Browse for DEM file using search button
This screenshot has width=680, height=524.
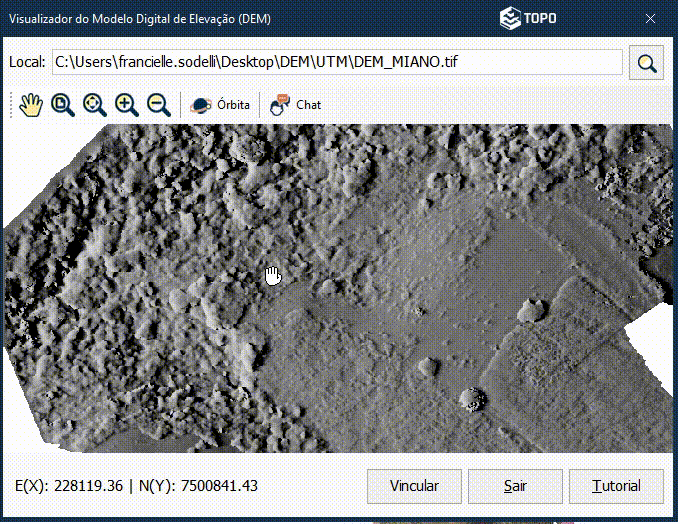pyautogui.click(x=647, y=63)
